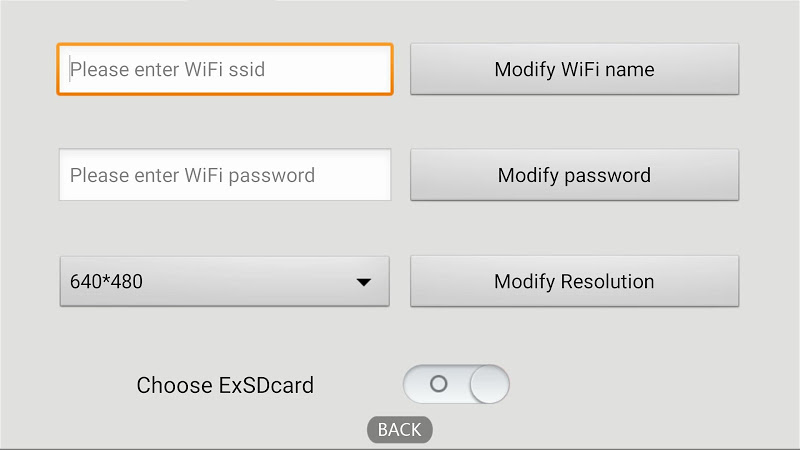Tap the BACK button

pyautogui.click(x=400, y=429)
